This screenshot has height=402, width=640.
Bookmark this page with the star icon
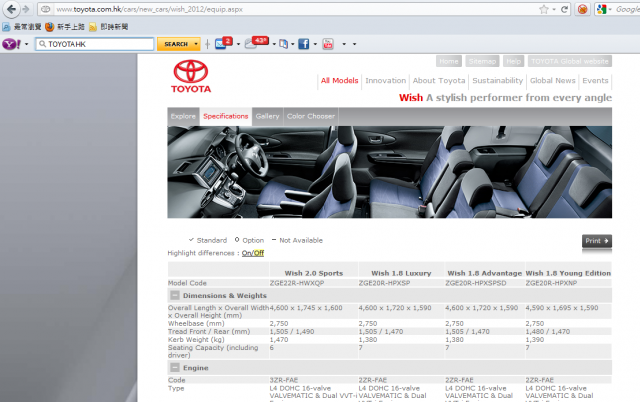pyautogui.click(x=543, y=9)
